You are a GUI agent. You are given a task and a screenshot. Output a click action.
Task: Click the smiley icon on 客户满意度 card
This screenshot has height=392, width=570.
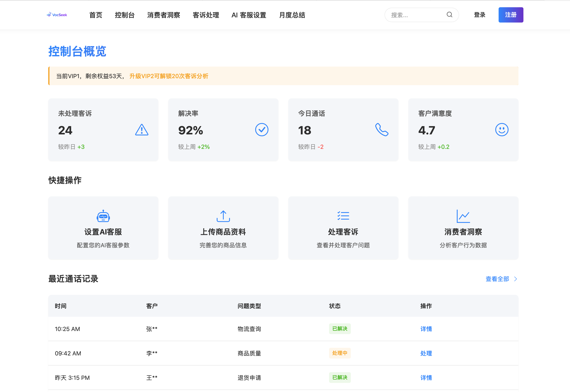pos(502,130)
